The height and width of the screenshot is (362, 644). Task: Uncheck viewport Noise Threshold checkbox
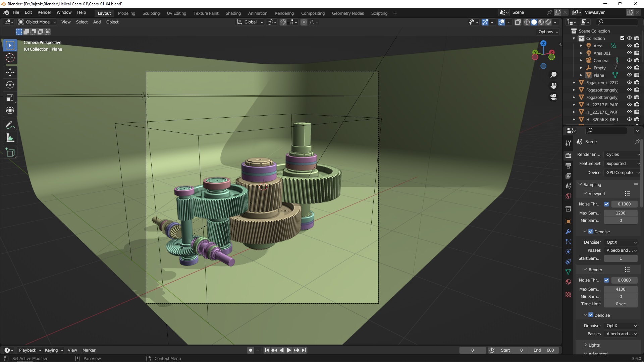coord(606,204)
